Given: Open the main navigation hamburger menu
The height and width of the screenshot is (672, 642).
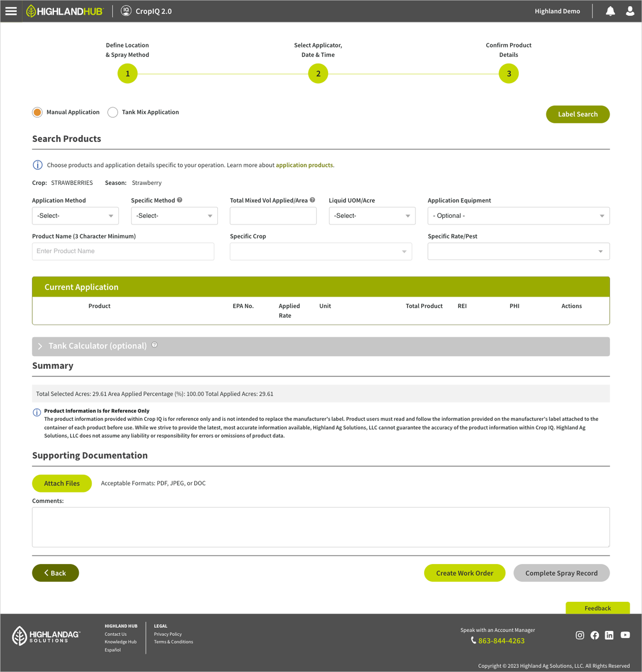Looking at the screenshot, I should point(10,11).
